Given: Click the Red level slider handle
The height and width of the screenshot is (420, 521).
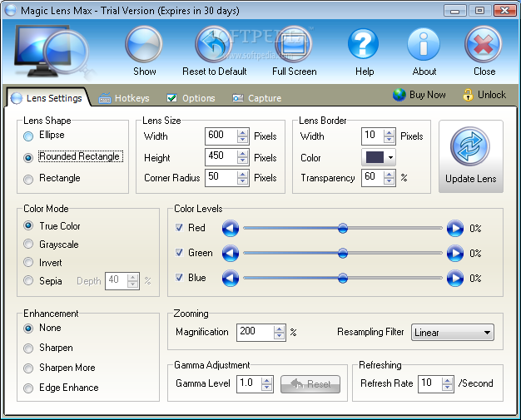Looking at the screenshot, I should (343, 228).
